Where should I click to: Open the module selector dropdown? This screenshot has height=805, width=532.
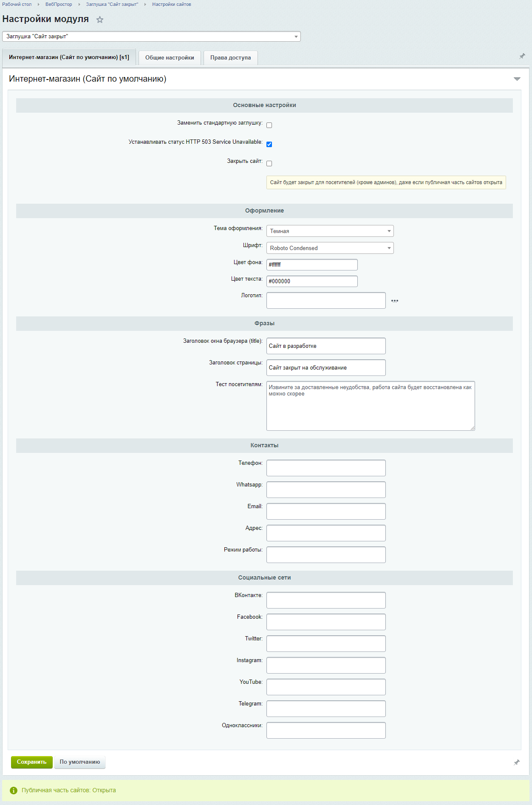pyautogui.click(x=151, y=37)
